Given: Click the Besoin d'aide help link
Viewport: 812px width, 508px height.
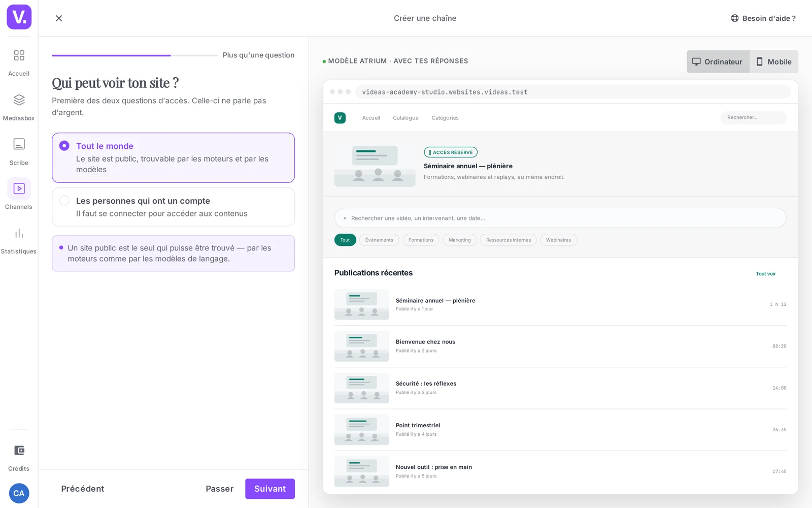Looking at the screenshot, I should [x=763, y=18].
